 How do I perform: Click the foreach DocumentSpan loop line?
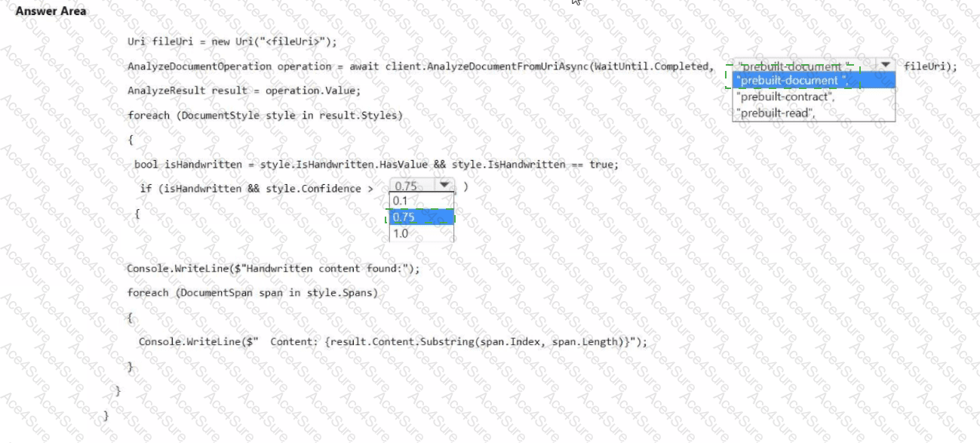[253, 292]
